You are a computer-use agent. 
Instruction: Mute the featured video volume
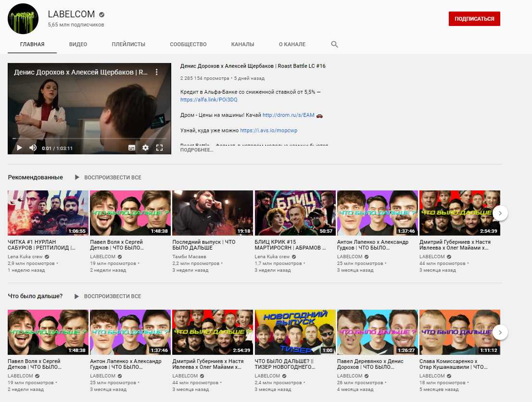click(33, 148)
